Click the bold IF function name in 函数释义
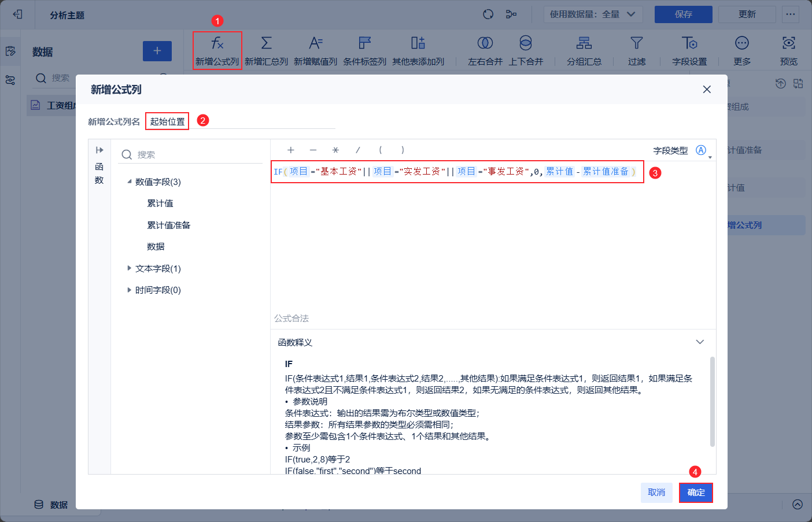 click(x=289, y=364)
